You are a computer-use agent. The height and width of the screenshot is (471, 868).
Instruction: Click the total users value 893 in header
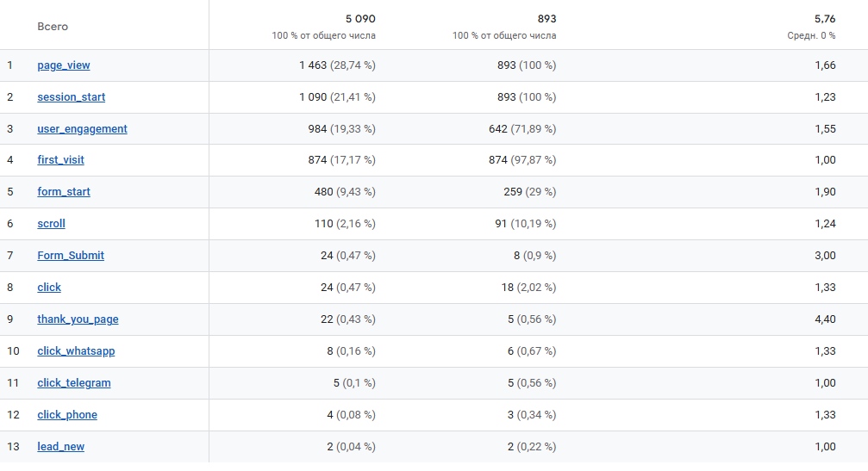pyautogui.click(x=546, y=19)
